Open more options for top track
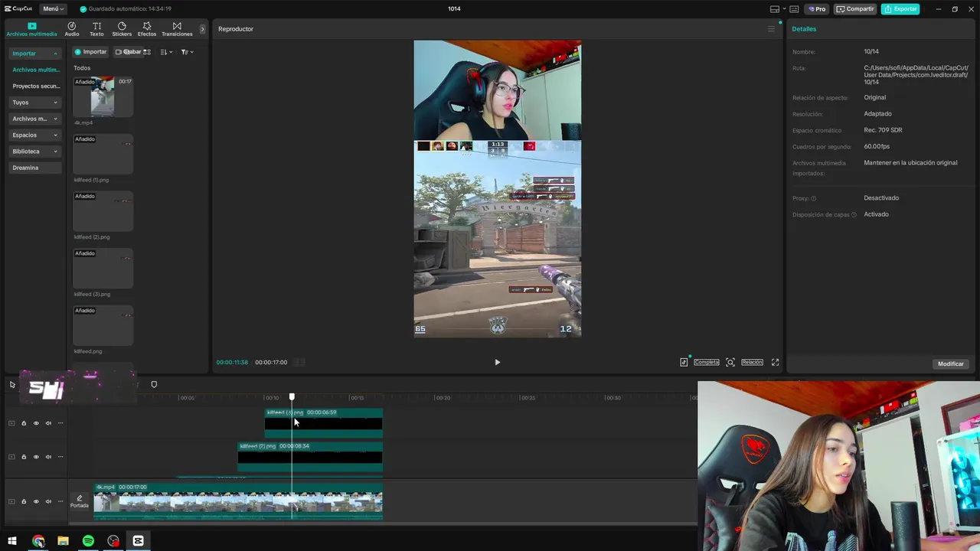This screenshot has width=980, height=551. point(60,423)
